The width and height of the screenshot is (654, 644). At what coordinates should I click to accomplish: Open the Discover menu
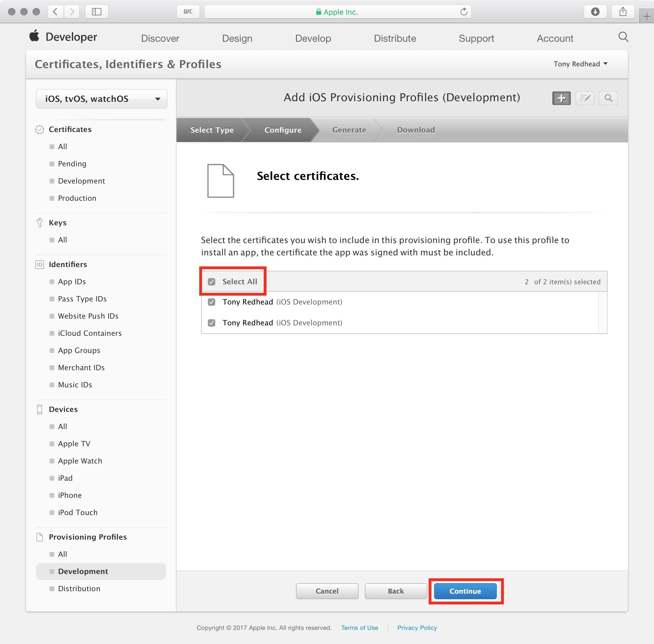(x=160, y=38)
